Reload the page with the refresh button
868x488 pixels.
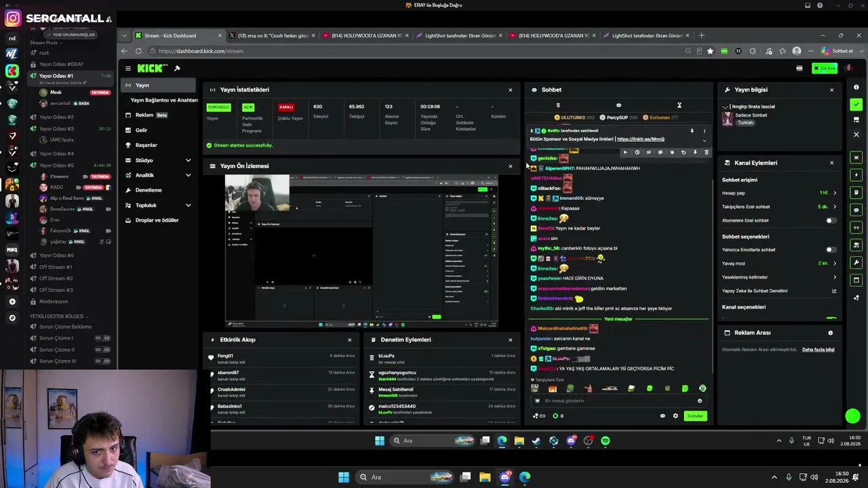138,51
